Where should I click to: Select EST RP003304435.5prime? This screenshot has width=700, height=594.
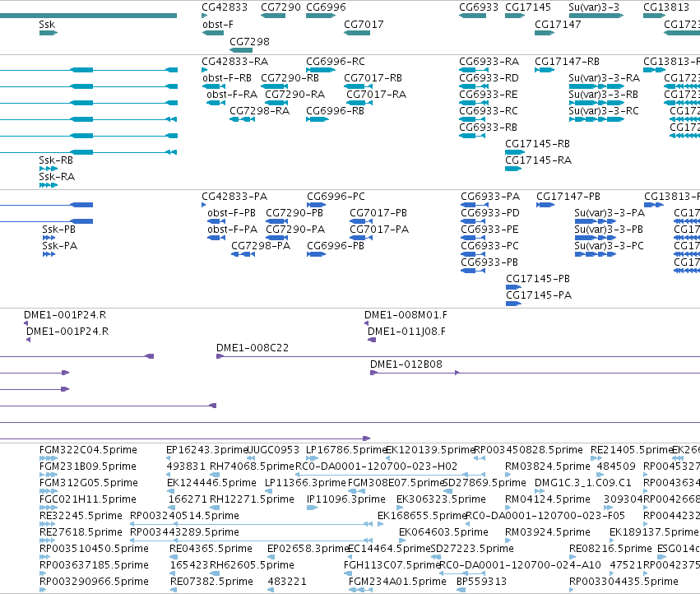[624, 581]
